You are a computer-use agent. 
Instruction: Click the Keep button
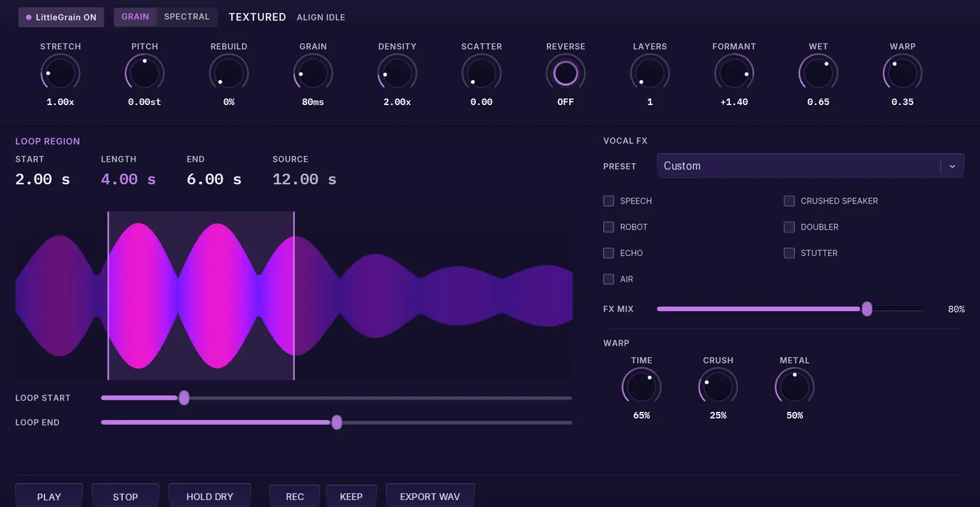351,496
